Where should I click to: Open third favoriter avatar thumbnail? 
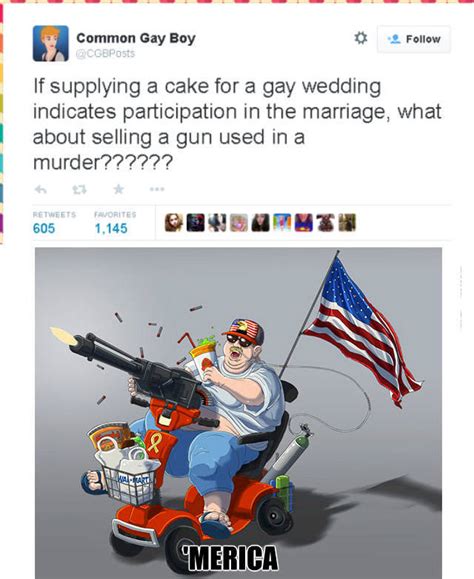(x=217, y=223)
